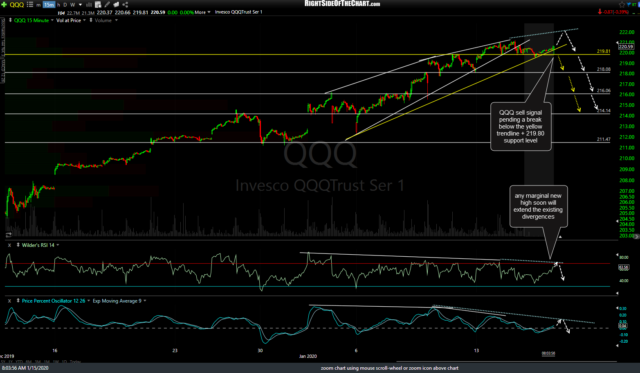Click the 222.00 price axis label
The width and height of the screenshot is (640, 373).
(627, 32)
